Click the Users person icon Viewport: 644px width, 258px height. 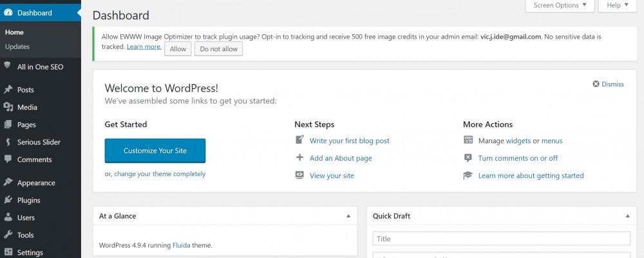[x=8, y=217]
